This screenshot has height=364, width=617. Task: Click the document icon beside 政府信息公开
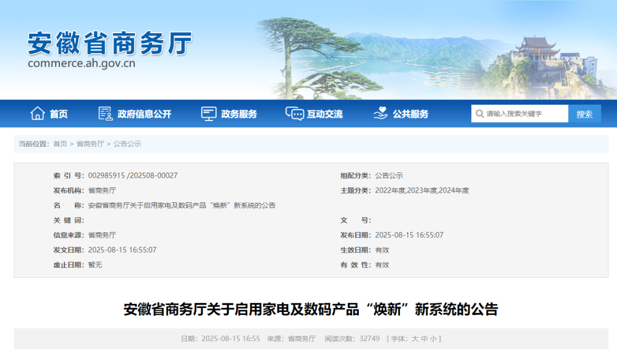[105, 113]
